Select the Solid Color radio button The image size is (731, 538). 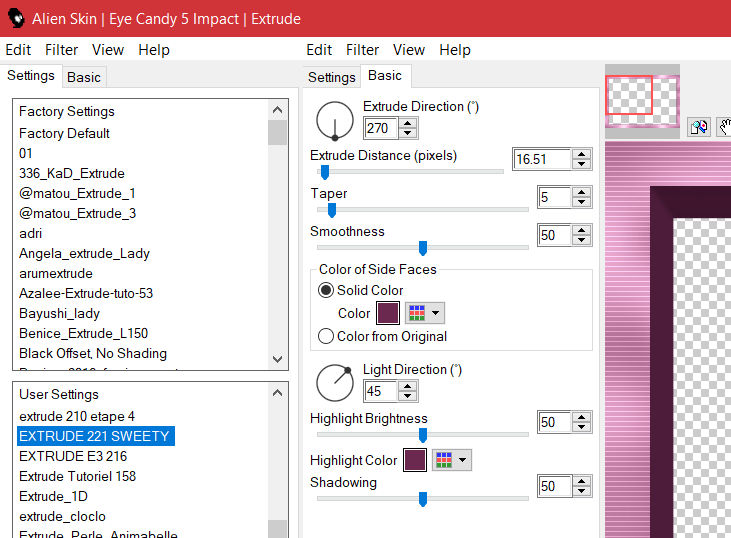(325, 290)
